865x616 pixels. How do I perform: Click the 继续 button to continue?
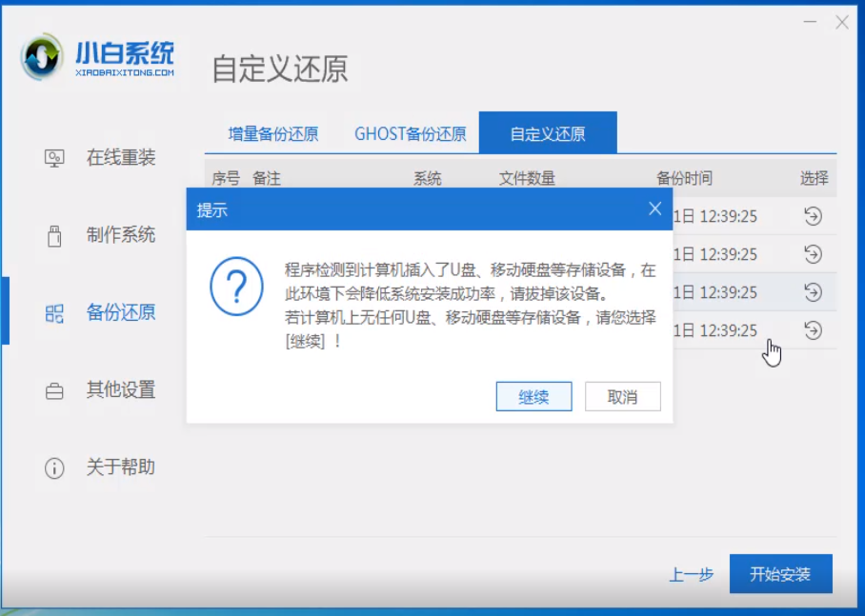(x=533, y=396)
